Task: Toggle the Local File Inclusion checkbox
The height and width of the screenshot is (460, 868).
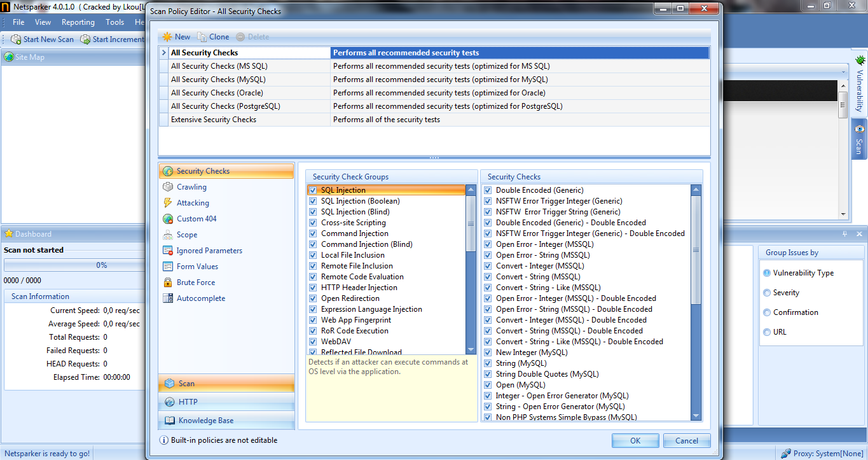Action: tap(312, 255)
